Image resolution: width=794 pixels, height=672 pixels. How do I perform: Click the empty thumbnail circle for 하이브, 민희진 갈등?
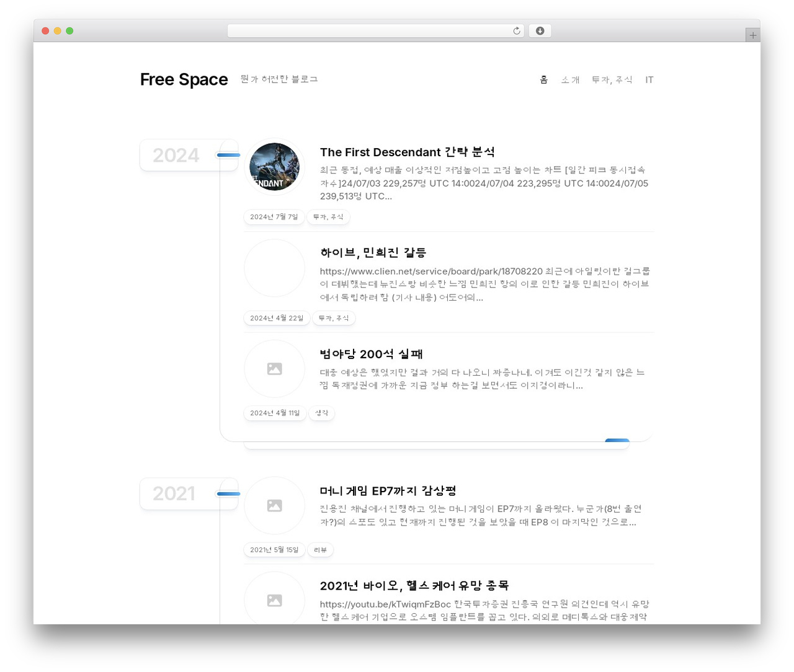pyautogui.click(x=274, y=268)
